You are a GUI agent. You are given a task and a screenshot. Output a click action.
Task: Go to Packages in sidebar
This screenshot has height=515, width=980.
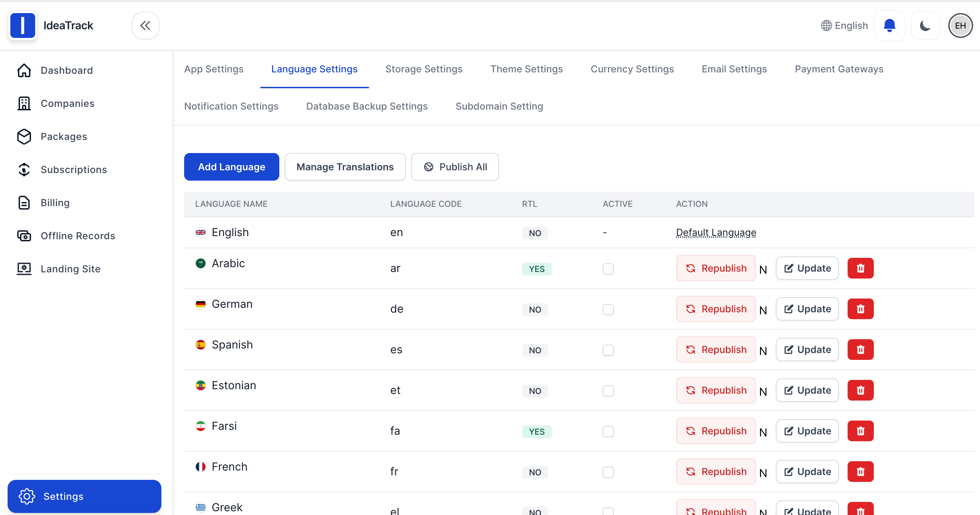63,137
